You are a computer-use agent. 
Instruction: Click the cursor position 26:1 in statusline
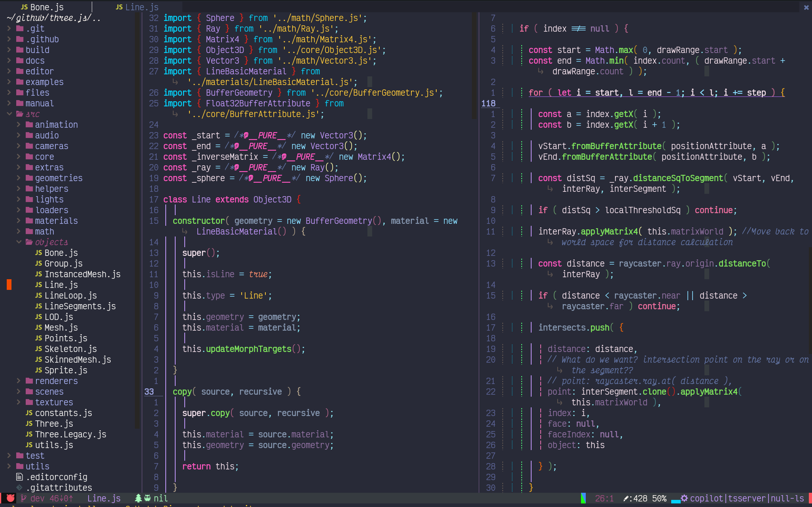604,498
